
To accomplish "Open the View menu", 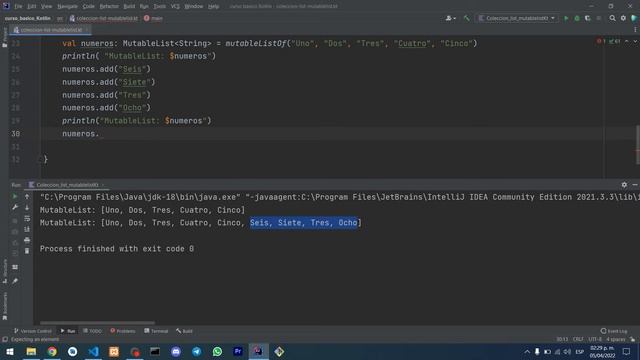I will (x=47, y=6).
